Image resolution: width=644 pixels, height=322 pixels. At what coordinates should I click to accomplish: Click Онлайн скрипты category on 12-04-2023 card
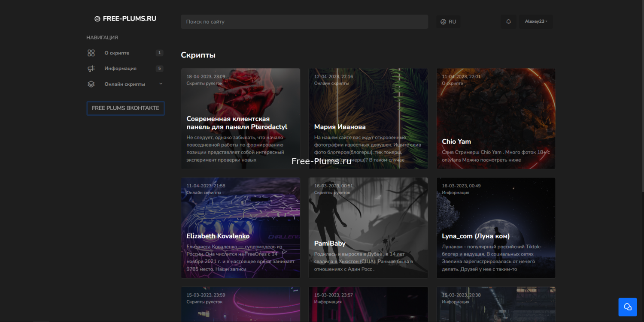click(x=331, y=84)
